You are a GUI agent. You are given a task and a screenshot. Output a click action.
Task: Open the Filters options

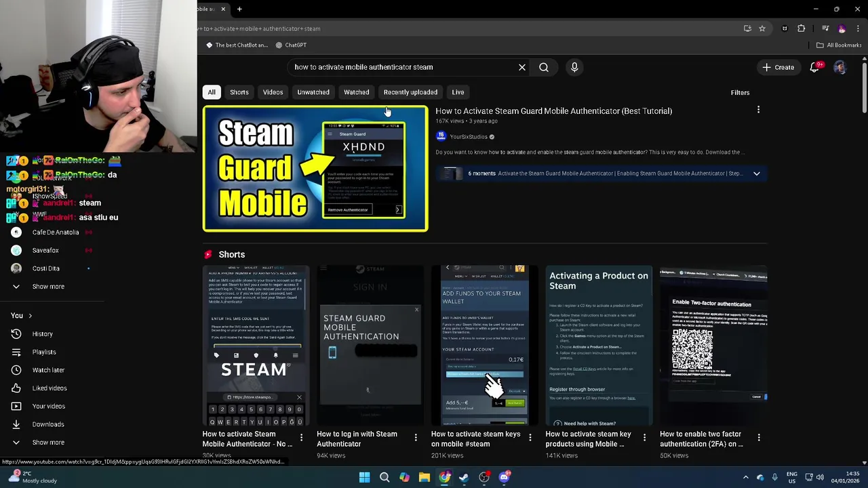click(740, 92)
